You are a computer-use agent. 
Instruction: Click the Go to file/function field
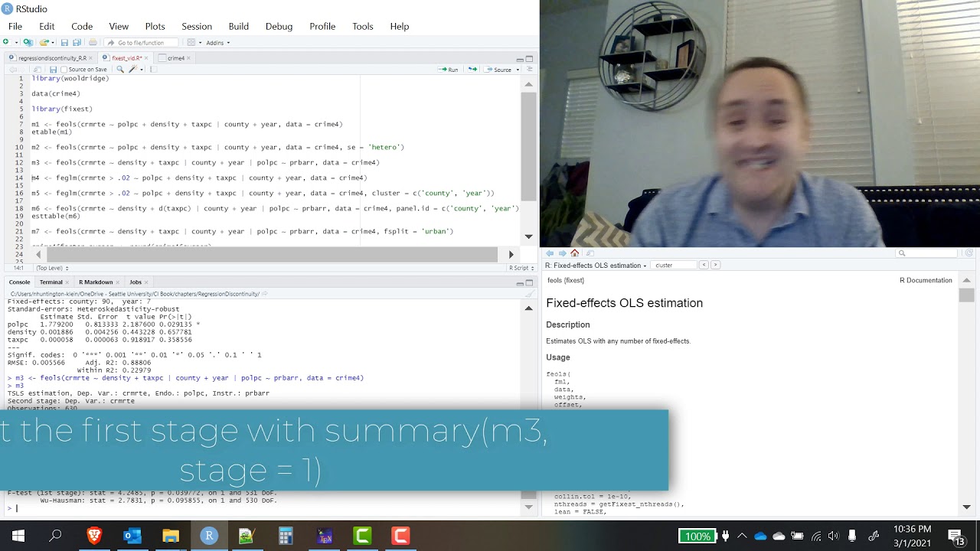tap(141, 43)
